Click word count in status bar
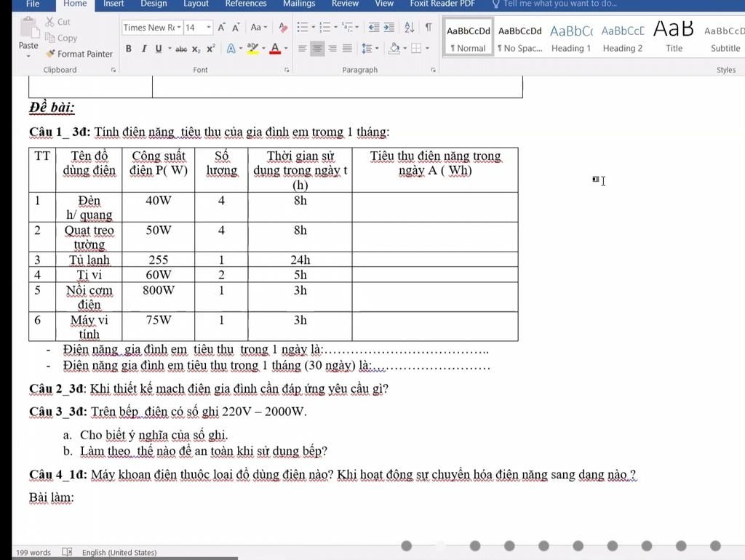The height and width of the screenshot is (560, 745). pyautogui.click(x=33, y=553)
